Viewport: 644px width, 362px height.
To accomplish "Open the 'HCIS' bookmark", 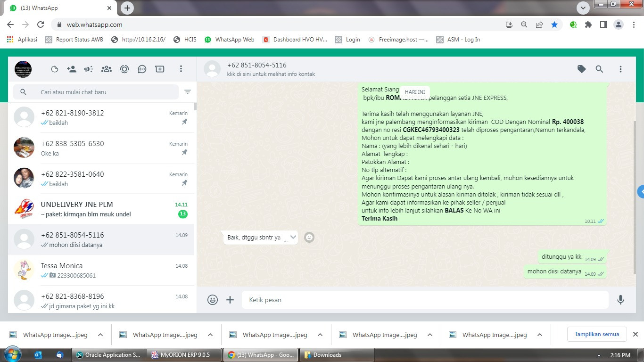I will 185,40.
